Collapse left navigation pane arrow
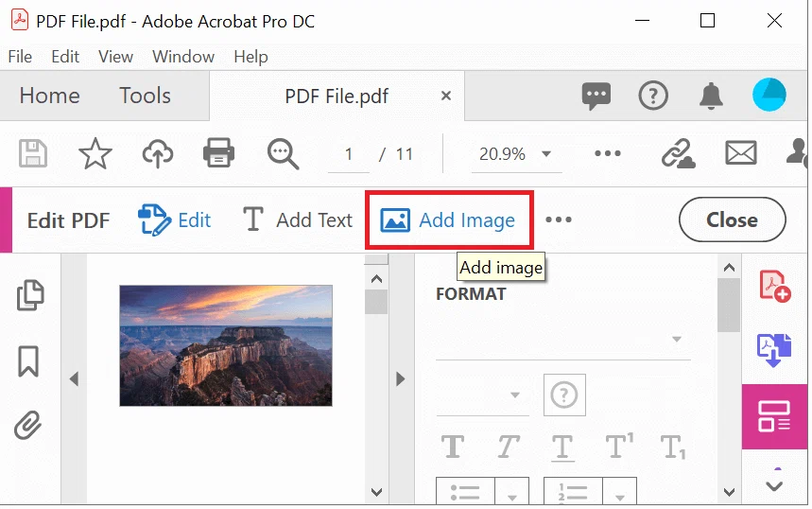This screenshot has width=812, height=509. (x=74, y=378)
